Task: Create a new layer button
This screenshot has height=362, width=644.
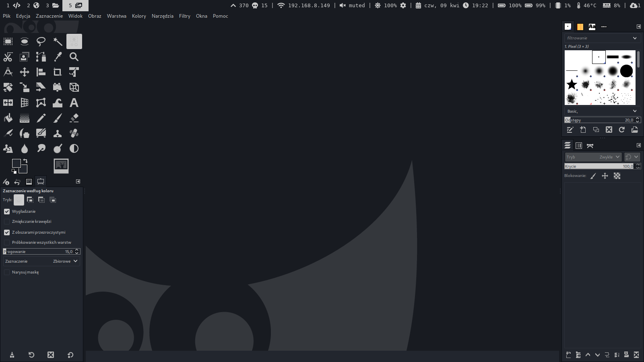Action: [568, 355]
